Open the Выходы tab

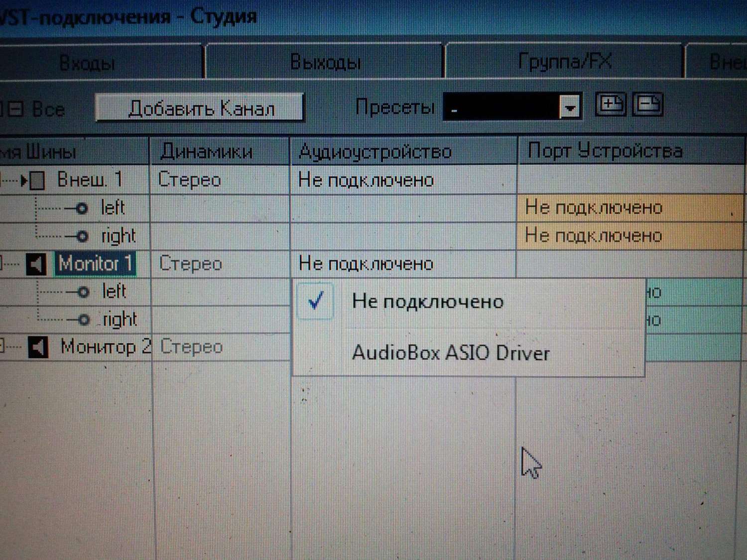pyautogui.click(x=325, y=62)
